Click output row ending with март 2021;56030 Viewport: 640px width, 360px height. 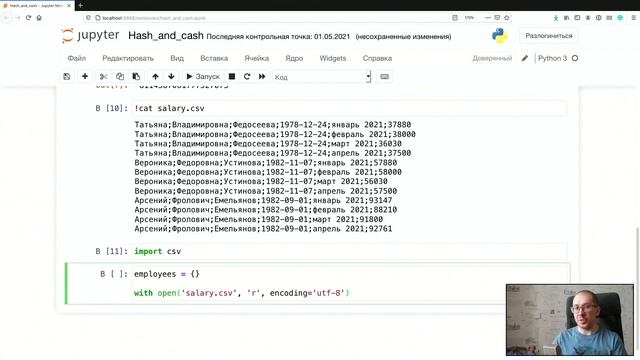point(261,182)
